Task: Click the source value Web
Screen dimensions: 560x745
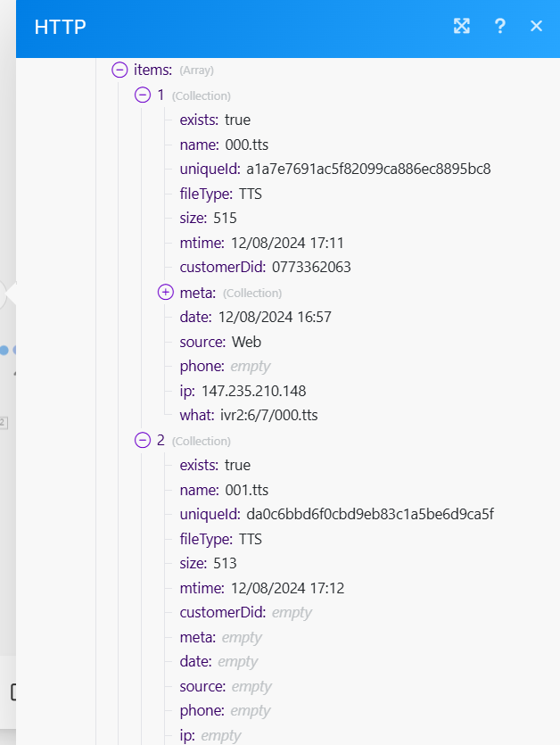Action: tap(246, 341)
